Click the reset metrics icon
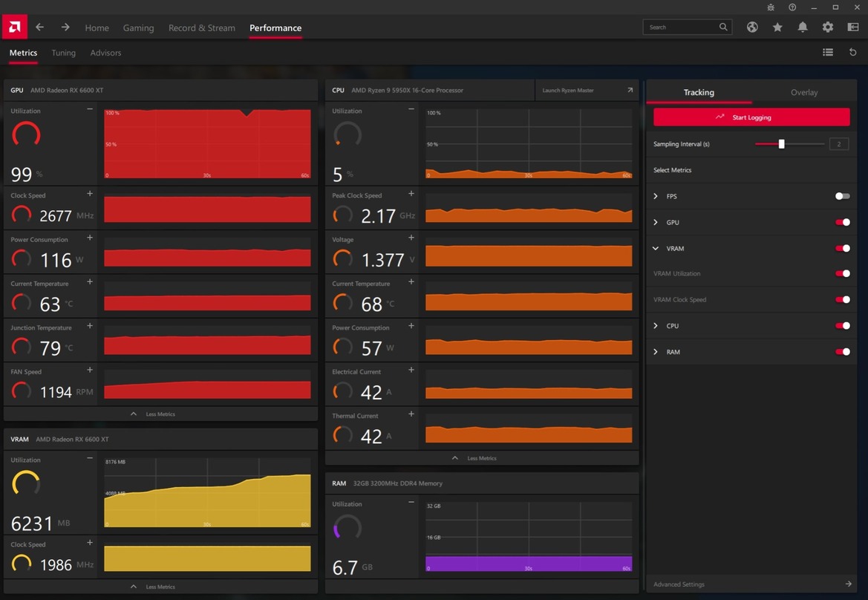Image resolution: width=868 pixels, height=600 pixels. pyautogui.click(x=853, y=52)
